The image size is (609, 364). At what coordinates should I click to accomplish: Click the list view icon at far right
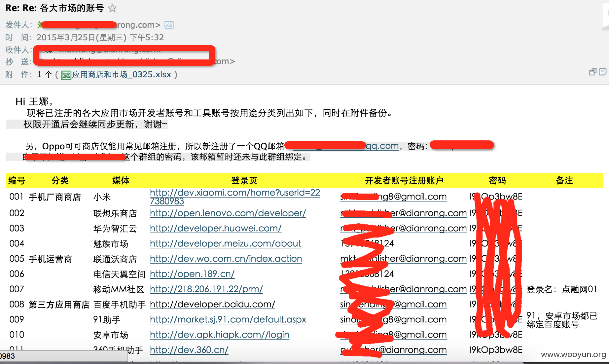(603, 72)
